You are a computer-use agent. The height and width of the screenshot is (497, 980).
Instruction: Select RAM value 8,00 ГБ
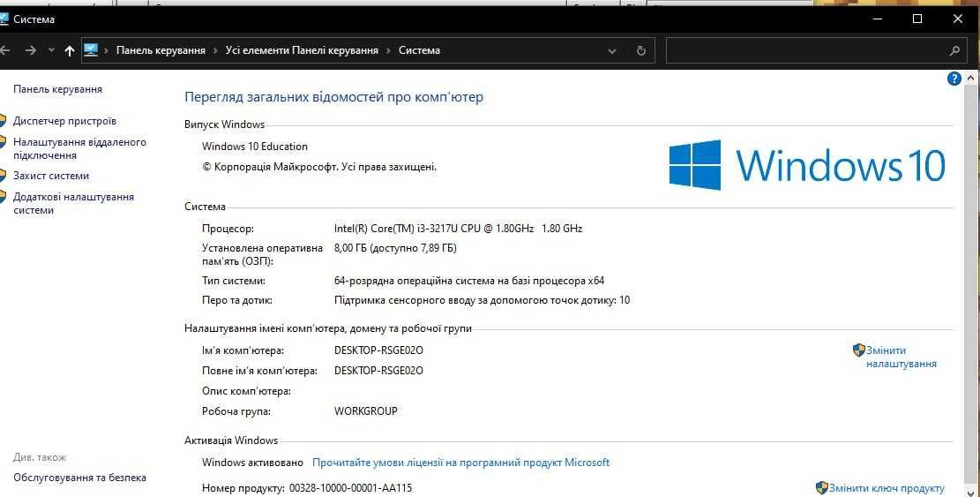(396, 248)
